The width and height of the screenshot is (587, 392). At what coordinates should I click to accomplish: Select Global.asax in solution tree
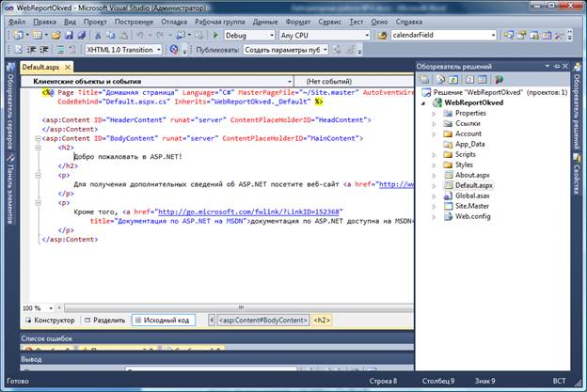472,196
